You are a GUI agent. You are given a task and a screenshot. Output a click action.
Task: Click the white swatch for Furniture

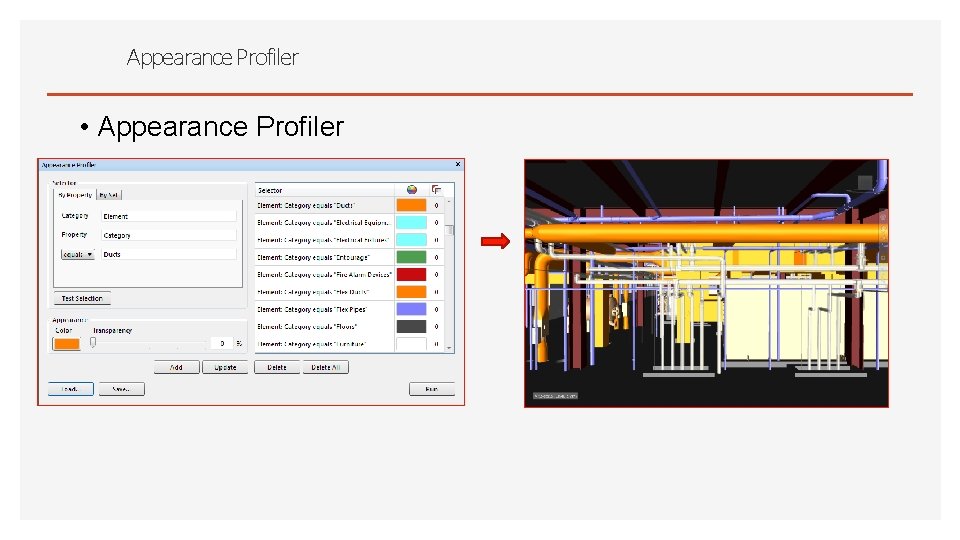pos(411,343)
